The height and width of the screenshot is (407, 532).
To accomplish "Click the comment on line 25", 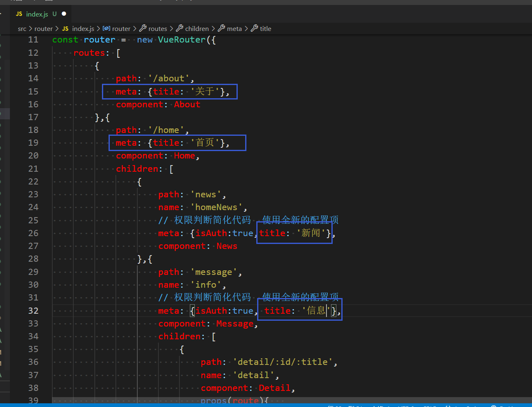I will [248, 220].
